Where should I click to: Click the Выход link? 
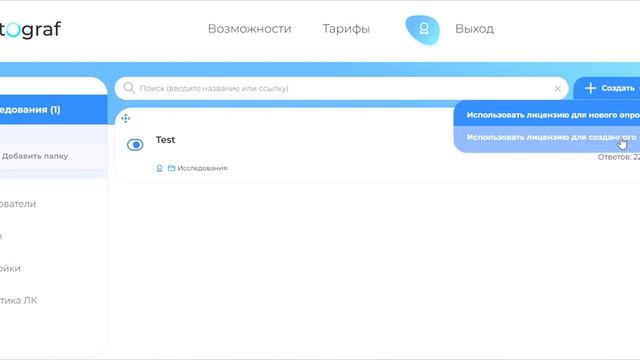click(474, 29)
